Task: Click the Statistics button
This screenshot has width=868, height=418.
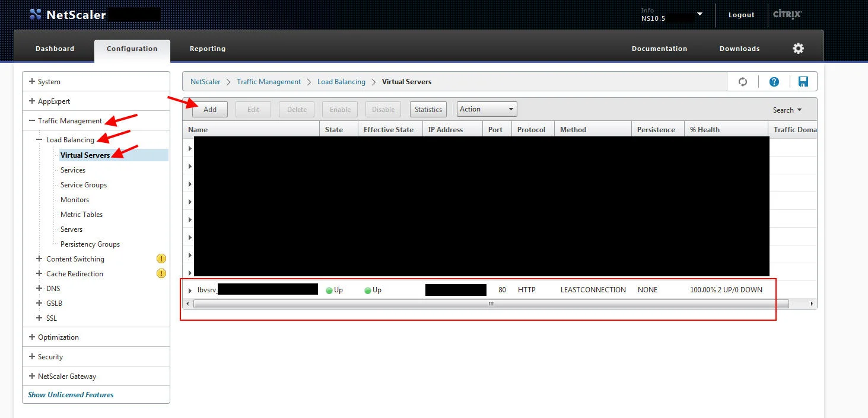Action: point(428,109)
